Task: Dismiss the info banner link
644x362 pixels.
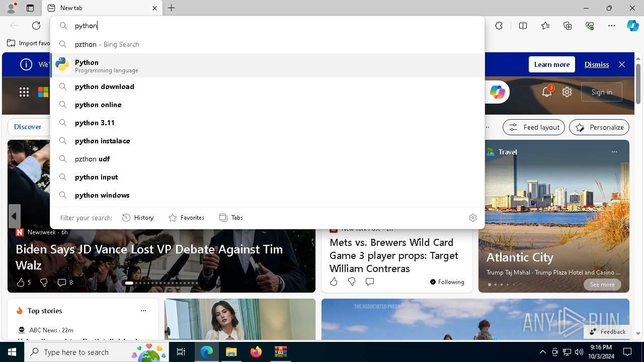Action: 597,64
